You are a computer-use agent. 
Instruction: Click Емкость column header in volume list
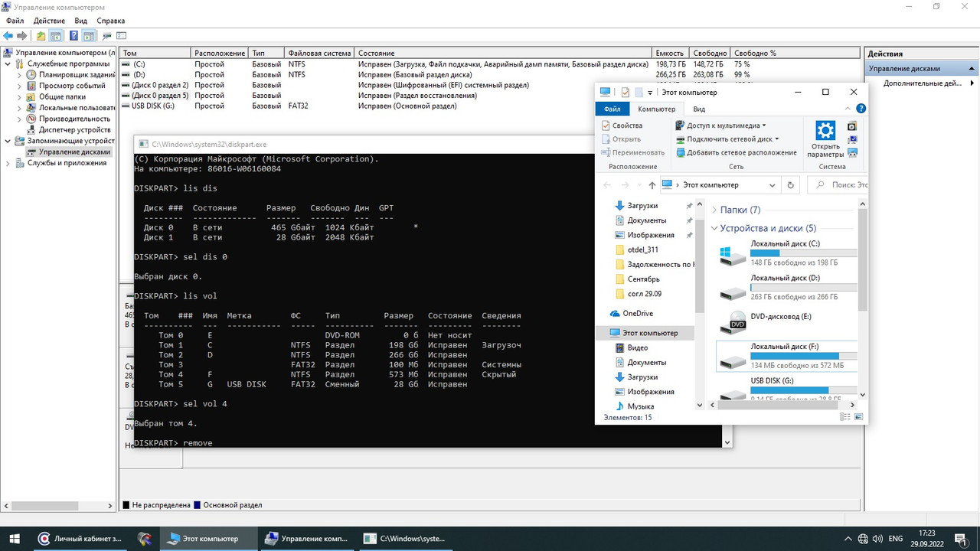672,54
